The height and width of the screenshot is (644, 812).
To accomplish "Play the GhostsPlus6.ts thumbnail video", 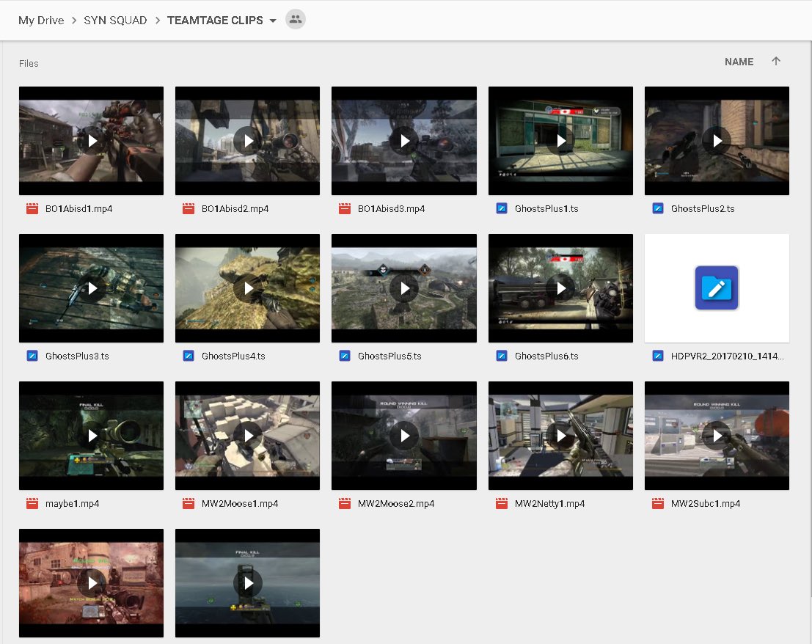I will click(x=560, y=288).
